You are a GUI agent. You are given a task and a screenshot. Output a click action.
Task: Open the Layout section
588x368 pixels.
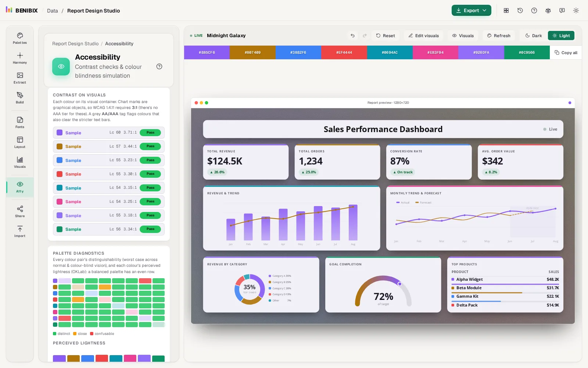20,142
